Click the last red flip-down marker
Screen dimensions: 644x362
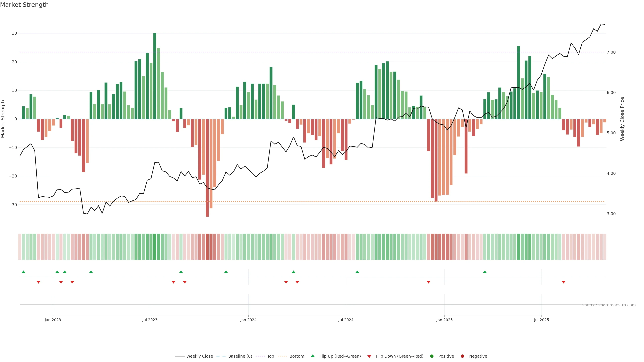(563, 282)
